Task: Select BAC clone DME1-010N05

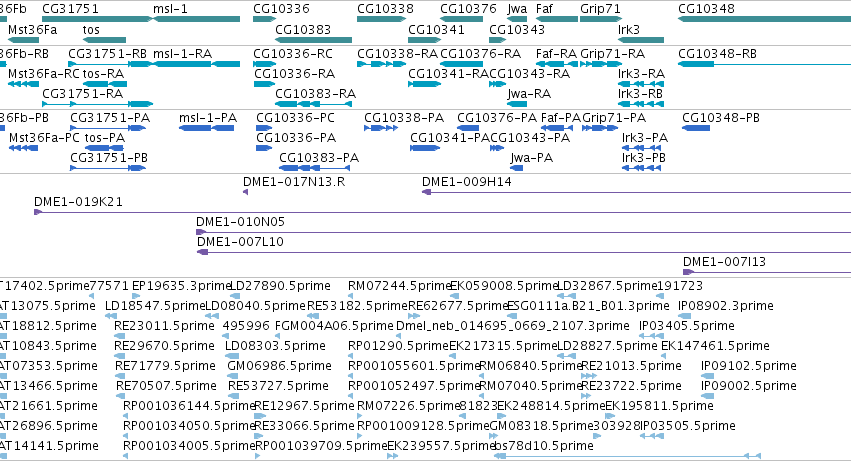Action: [x=240, y=222]
